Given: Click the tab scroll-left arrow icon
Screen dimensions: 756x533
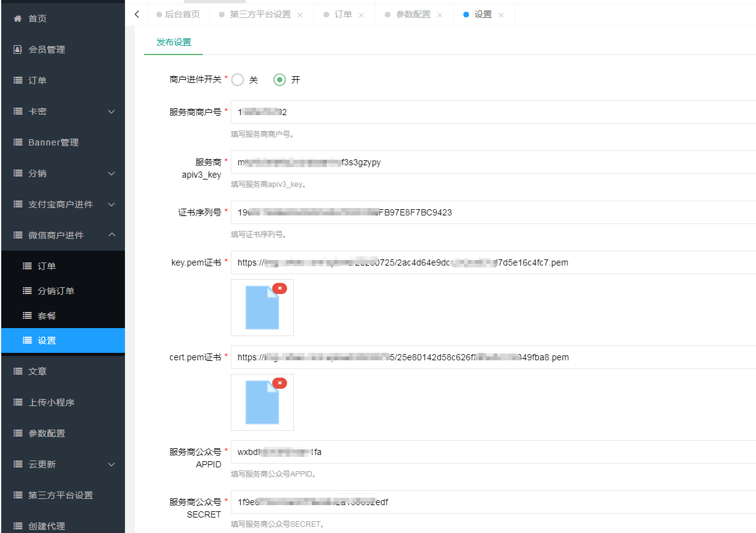Looking at the screenshot, I should point(137,14).
